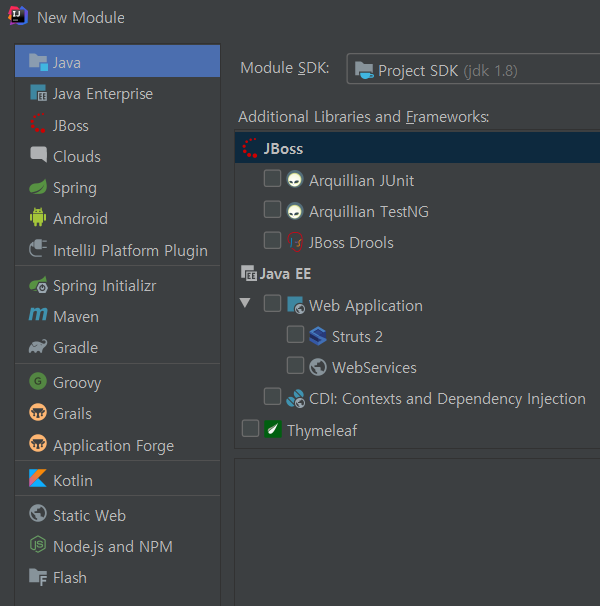Select Kotlin module type
The width and height of the screenshot is (600, 606).
point(118,480)
